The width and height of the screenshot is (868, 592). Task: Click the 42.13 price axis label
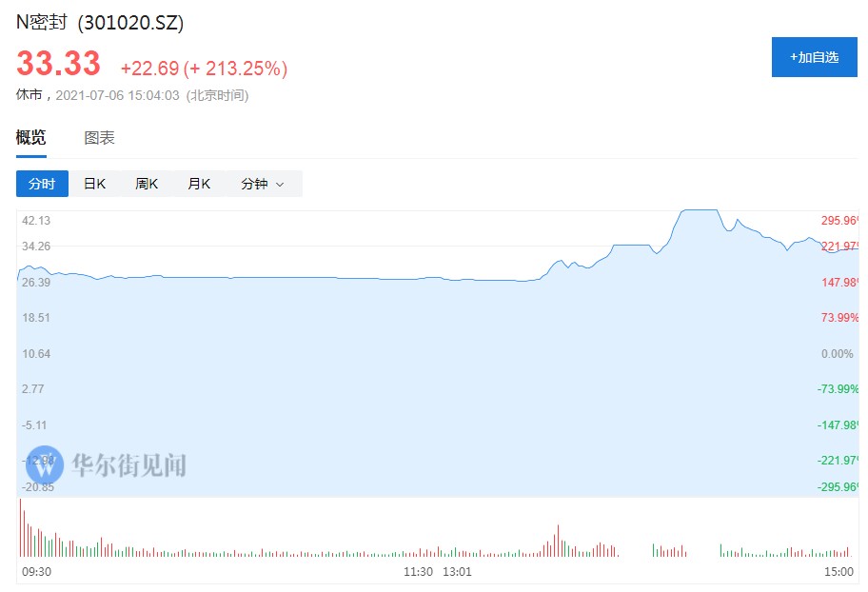(x=36, y=221)
